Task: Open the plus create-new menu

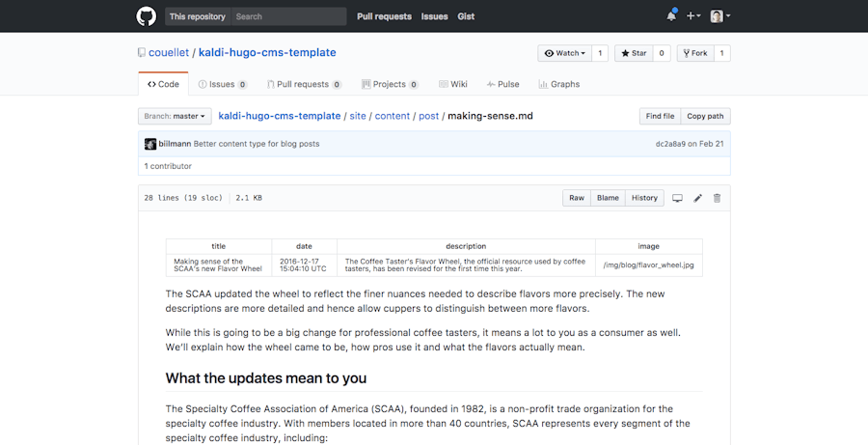Action: tap(692, 16)
